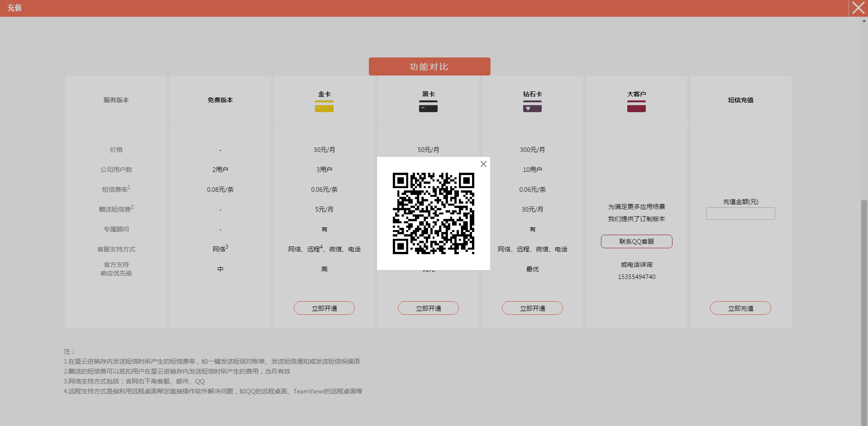Click the vertical scrollbar thumb
This screenshot has width=868, height=426.
(x=864, y=312)
